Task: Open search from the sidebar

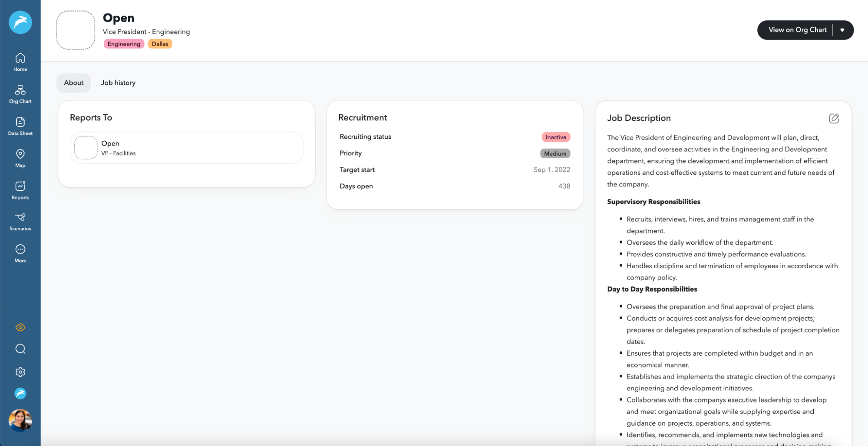Action: click(20, 349)
